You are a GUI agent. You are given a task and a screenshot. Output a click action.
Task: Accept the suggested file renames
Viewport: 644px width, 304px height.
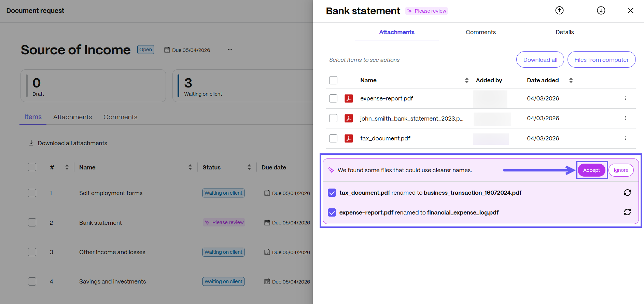(591, 170)
